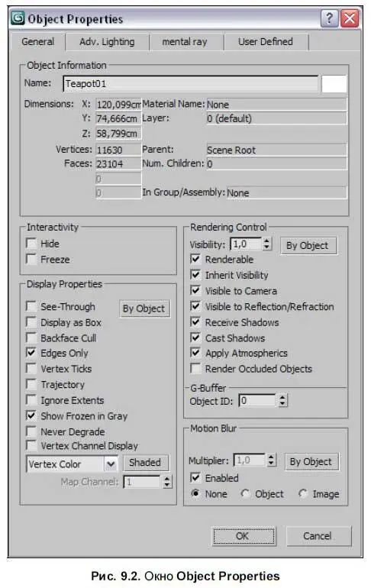Switch to the Adv. Lighting tab
This screenshot has width=371, height=588.
click(x=107, y=42)
